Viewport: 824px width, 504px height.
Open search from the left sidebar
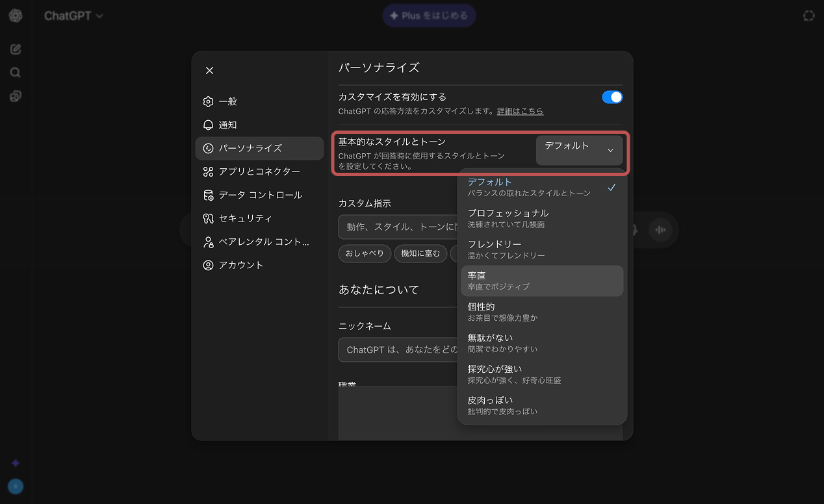(x=14, y=72)
